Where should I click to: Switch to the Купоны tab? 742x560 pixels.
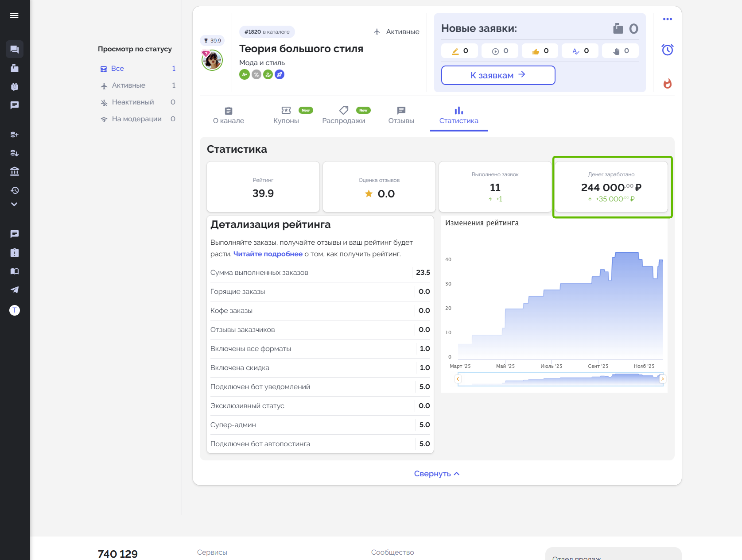(286, 116)
